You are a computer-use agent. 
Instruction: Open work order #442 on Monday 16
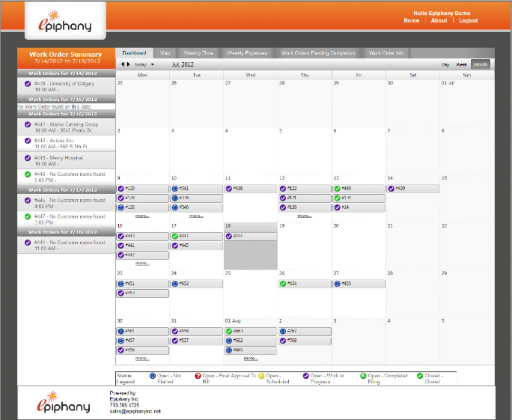click(x=143, y=255)
